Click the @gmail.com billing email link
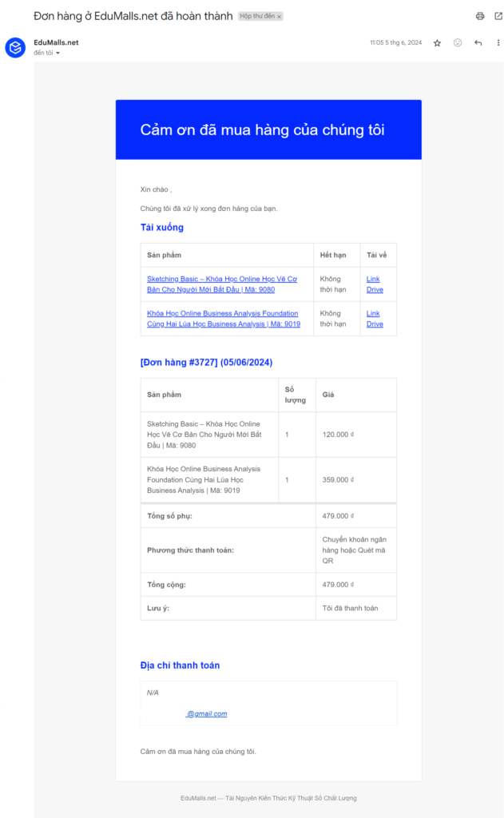 pyautogui.click(x=207, y=713)
